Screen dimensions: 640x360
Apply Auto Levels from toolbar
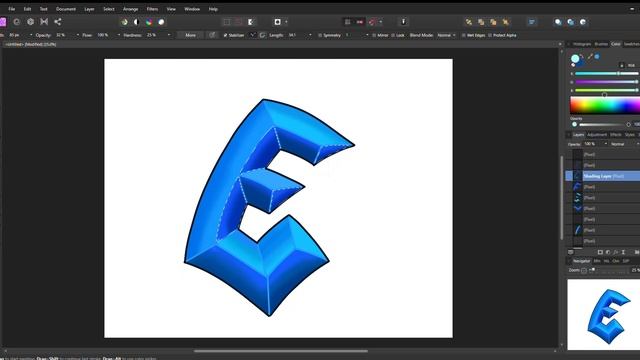tap(124, 22)
